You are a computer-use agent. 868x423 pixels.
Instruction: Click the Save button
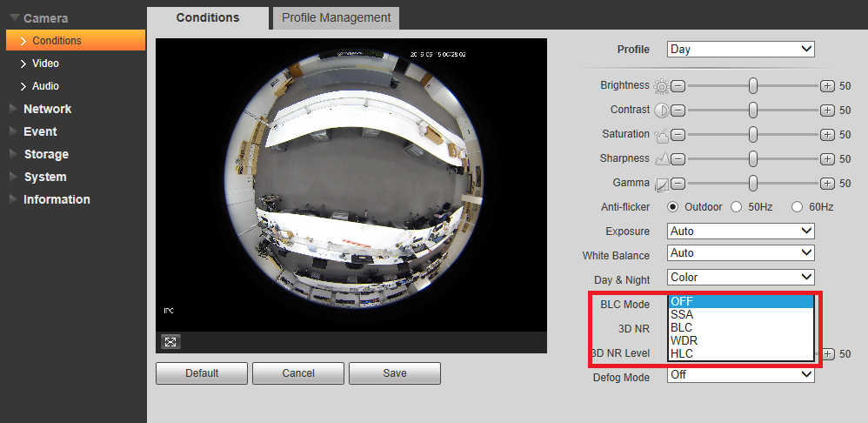[395, 373]
